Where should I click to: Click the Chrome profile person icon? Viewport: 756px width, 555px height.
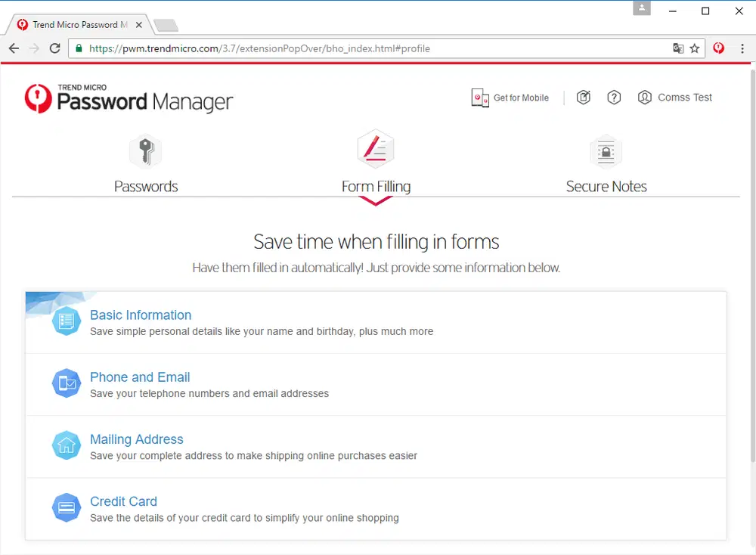(642, 8)
